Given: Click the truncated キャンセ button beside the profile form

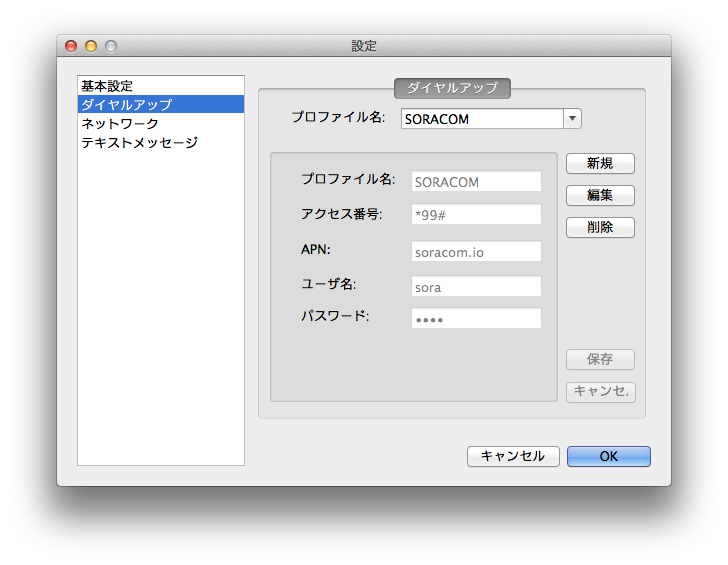Looking at the screenshot, I should click(601, 392).
